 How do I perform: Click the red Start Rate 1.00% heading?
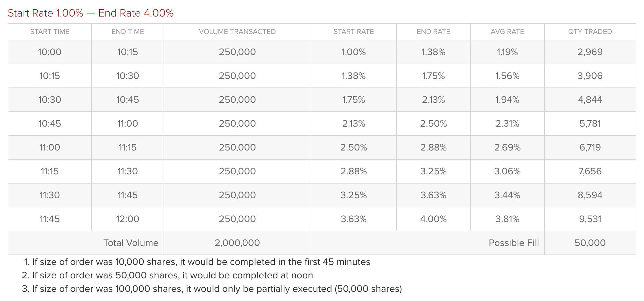point(91,13)
